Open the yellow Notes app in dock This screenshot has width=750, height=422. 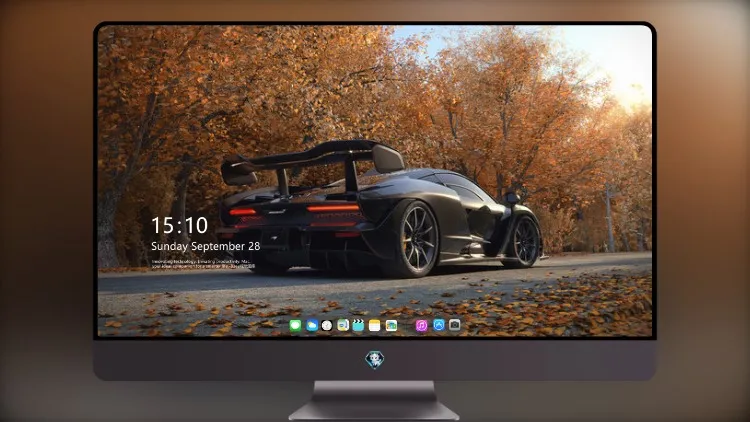tap(375, 326)
